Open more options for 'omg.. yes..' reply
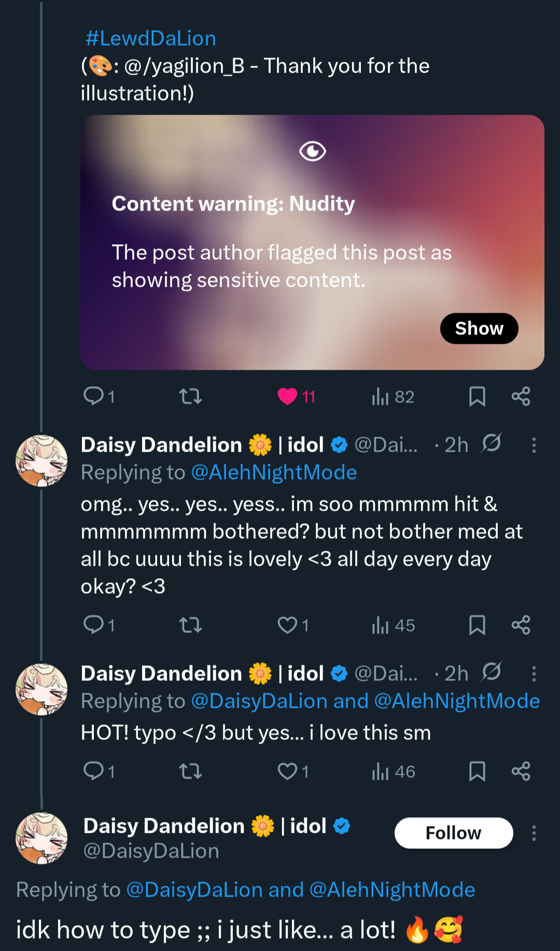 534,445
